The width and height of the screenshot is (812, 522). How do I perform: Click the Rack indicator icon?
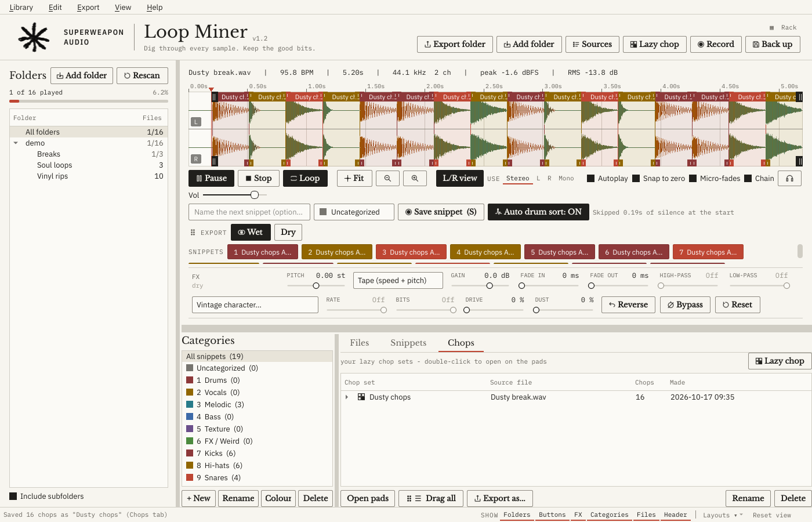(771, 28)
